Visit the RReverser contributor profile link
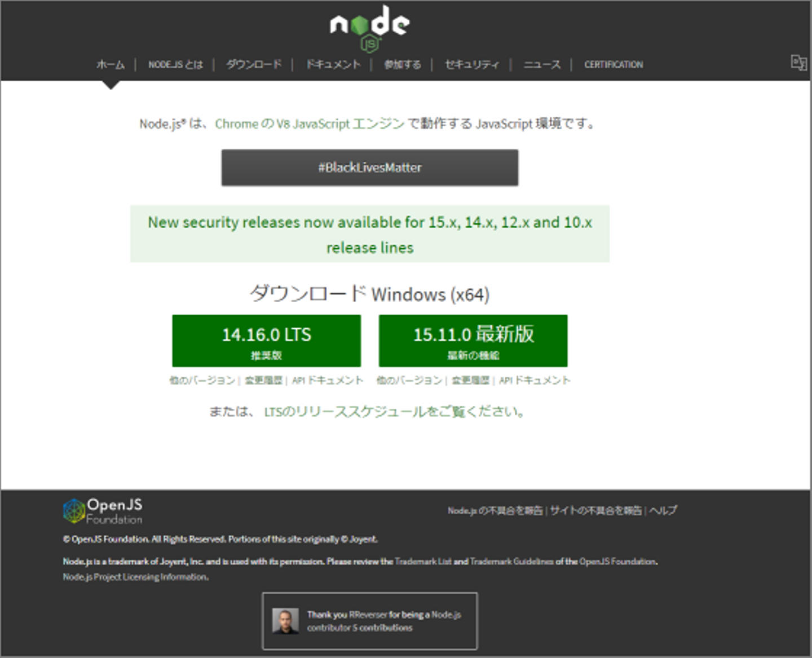This screenshot has width=812, height=658. [368, 615]
